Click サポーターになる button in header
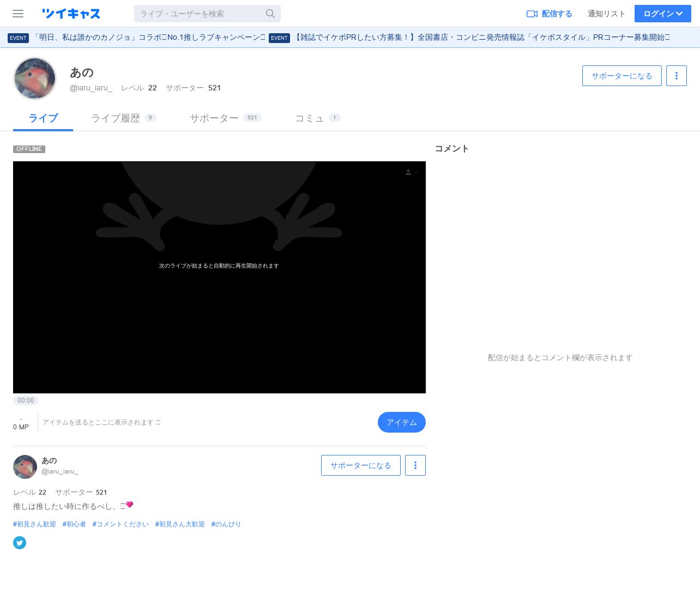The image size is (700, 589). (x=621, y=76)
